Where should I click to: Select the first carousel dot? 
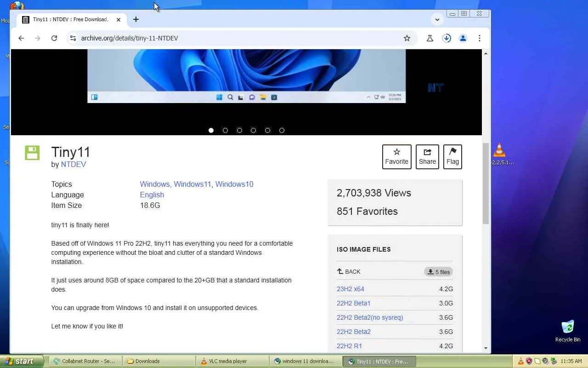coord(211,131)
